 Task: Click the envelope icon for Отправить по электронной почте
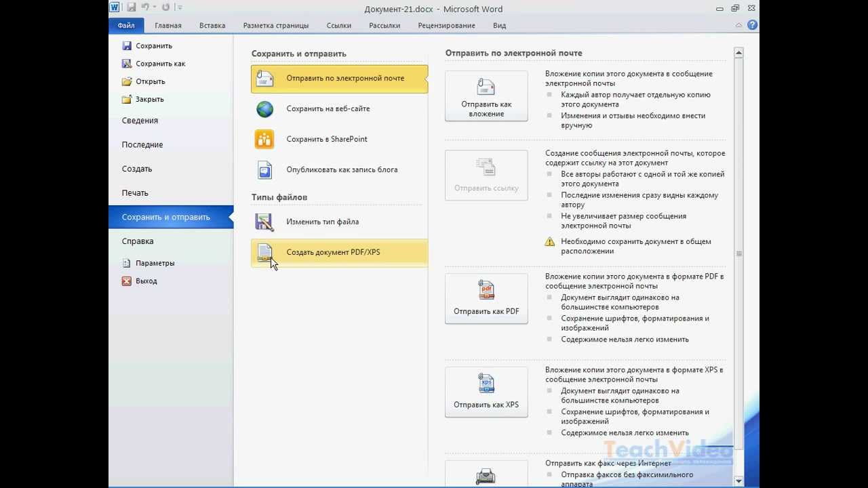pos(264,79)
